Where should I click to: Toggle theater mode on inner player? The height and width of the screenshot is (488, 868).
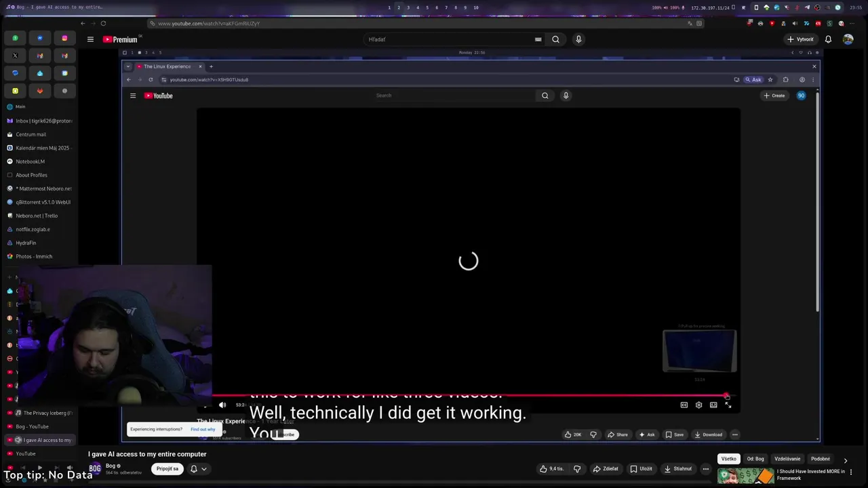click(x=713, y=405)
